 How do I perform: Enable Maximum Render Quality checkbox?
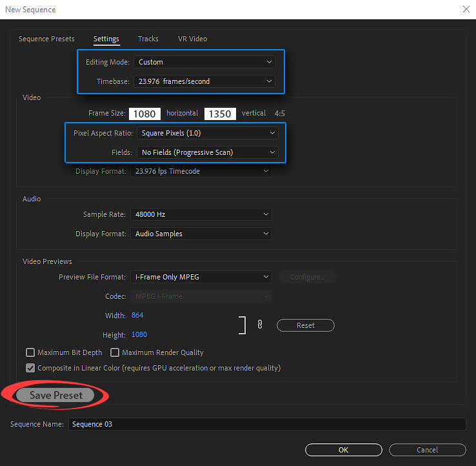point(115,352)
